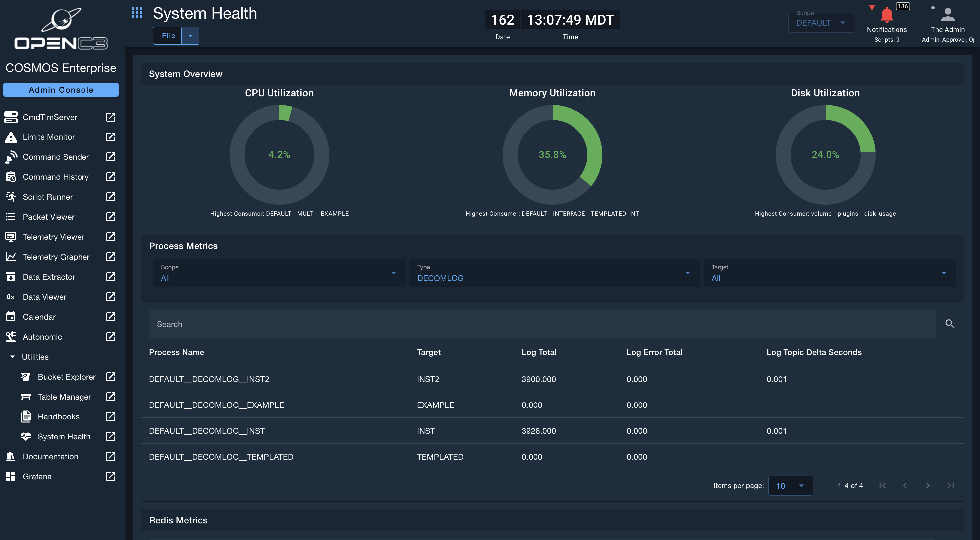Open System Health in a new tab
The image size is (980, 540).
(111, 436)
